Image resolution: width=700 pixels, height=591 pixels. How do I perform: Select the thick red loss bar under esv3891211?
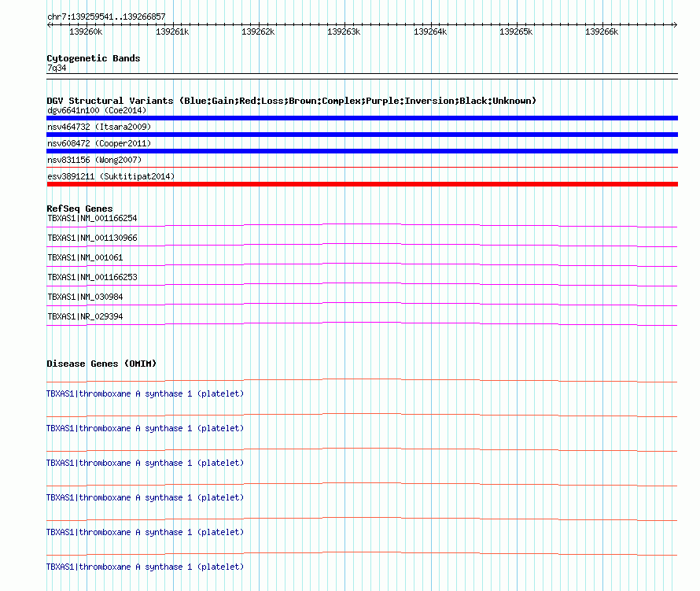pyautogui.click(x=362, y=184)
